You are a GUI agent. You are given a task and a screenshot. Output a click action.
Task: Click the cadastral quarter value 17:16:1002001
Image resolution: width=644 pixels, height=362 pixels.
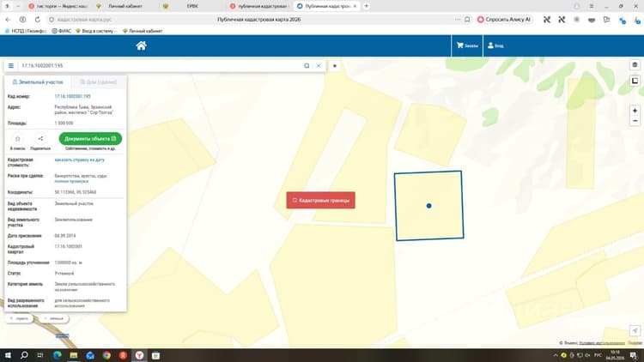click(x=68, y=247)
